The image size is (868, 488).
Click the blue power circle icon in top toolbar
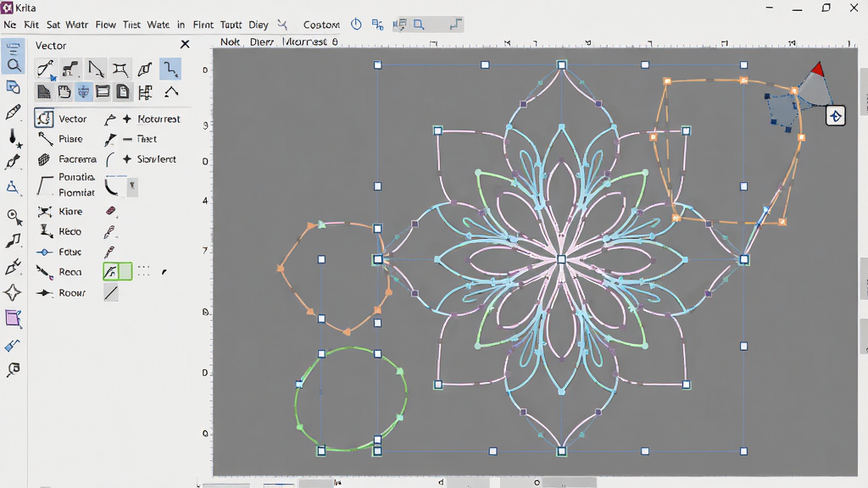pos(356,25)
